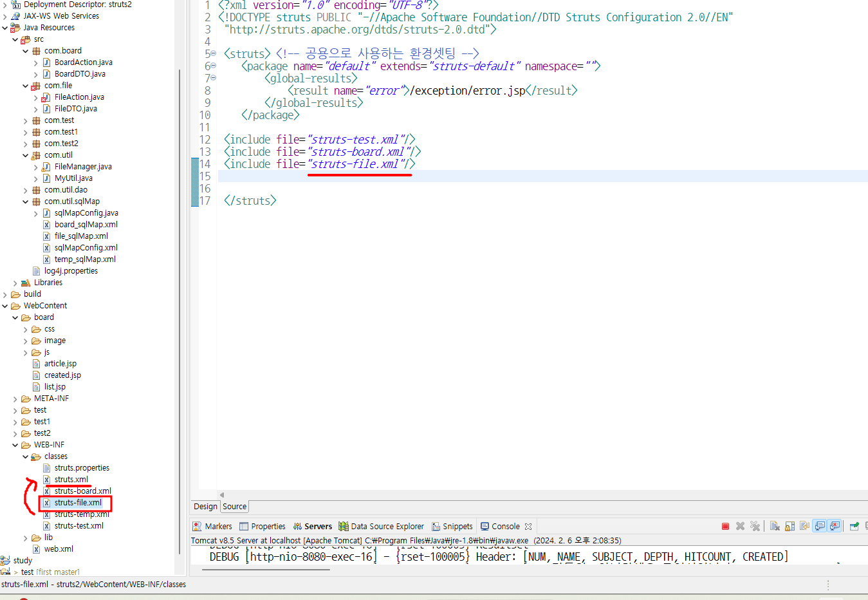Viewport: 868px width, 600px height.
Task: Fold global-results element on line 7
Action: point(214,79)
